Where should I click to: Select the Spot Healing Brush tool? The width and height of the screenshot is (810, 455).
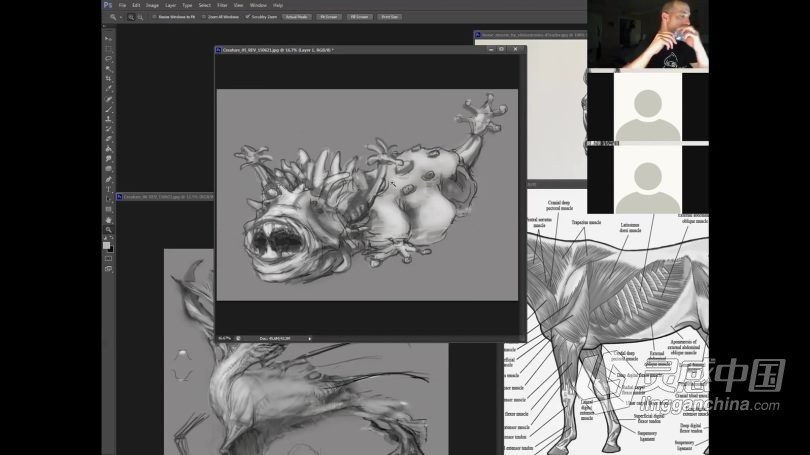click(108, 99)
